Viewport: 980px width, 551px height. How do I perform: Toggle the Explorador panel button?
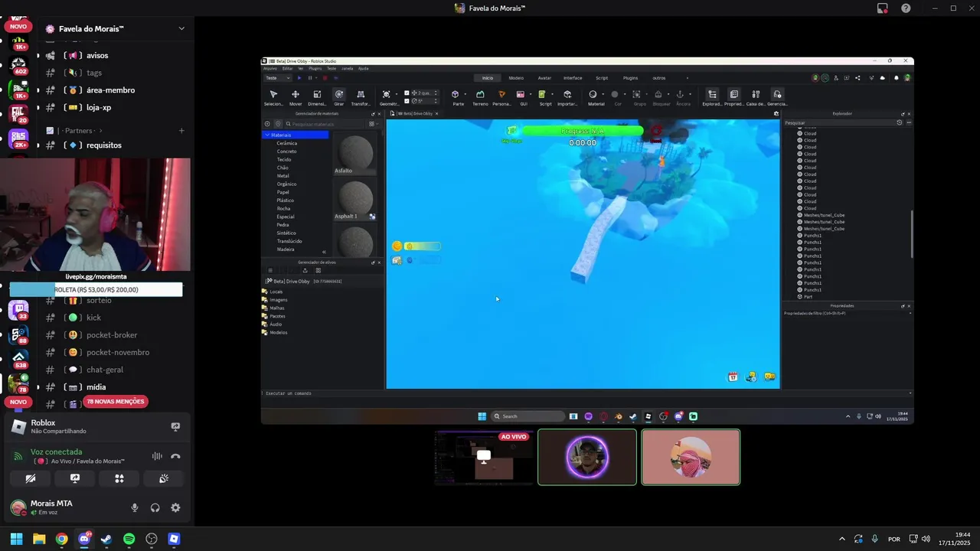pyautogui.click(x=712, y=97)
